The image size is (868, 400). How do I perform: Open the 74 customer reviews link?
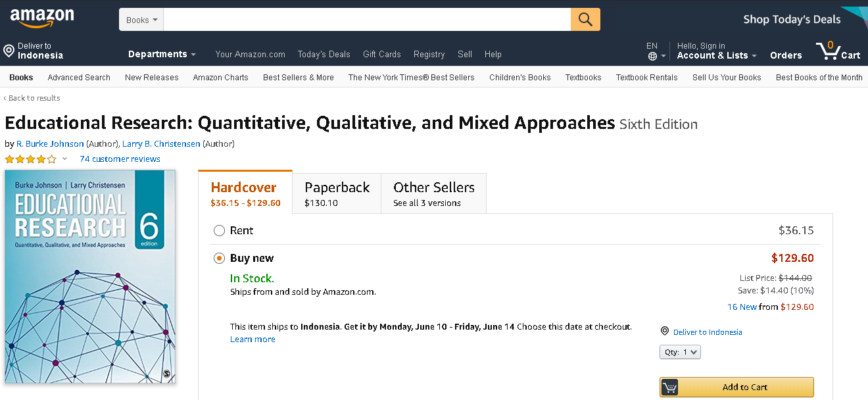pyautogui.click(x=120, y=159)
